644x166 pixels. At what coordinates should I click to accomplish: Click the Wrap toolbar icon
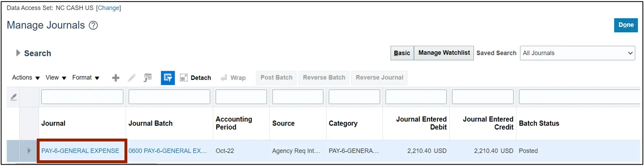tap(233, 78)
